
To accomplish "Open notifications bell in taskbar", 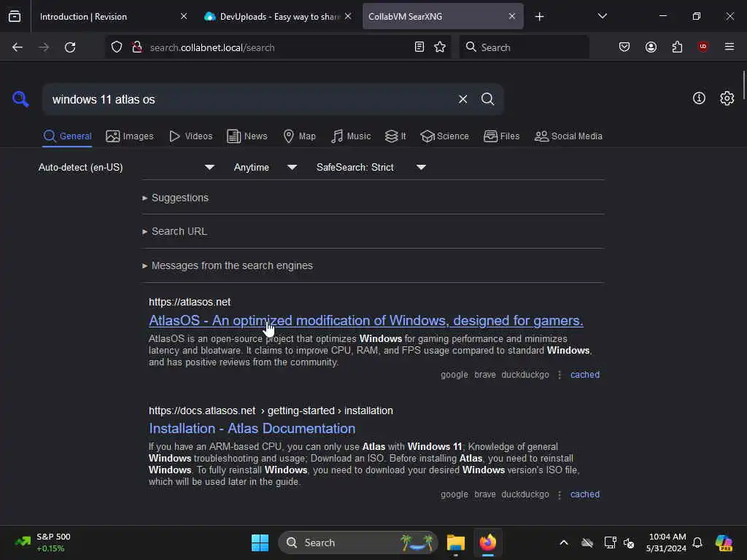I will 697,542.
